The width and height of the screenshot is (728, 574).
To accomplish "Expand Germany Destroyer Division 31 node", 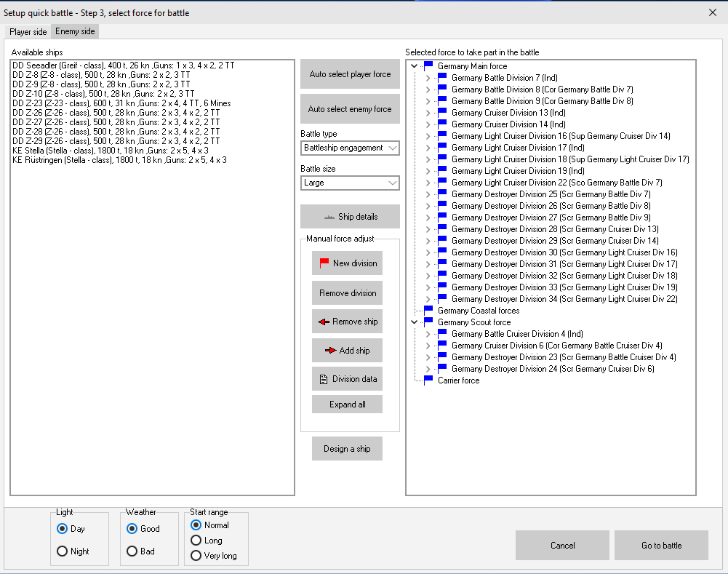I will (428, 264).
